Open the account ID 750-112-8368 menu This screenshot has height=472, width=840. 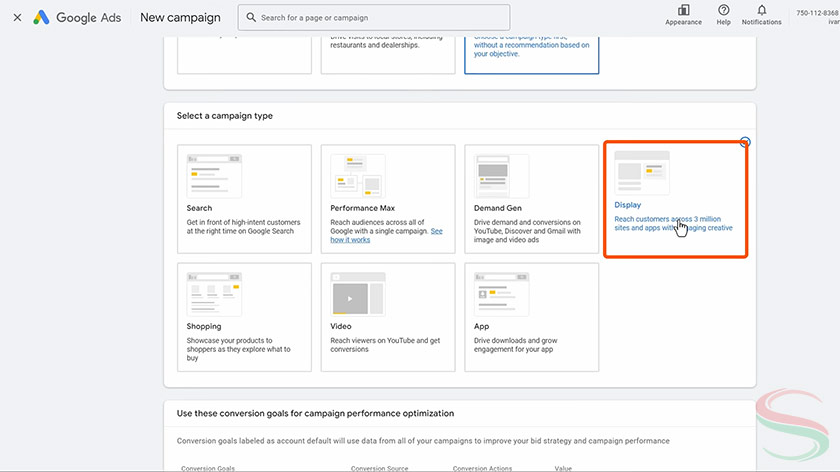coord(817,13)
